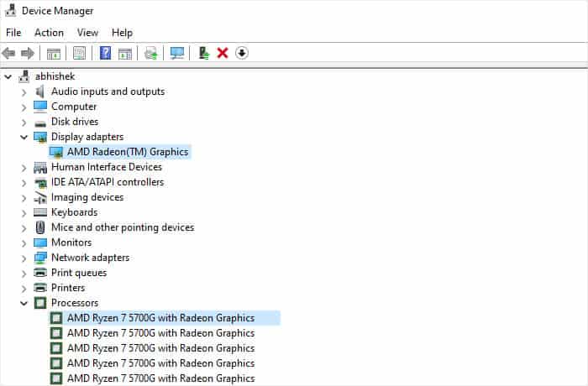Collapse the Processors chevron

click(x=24, y=303)
